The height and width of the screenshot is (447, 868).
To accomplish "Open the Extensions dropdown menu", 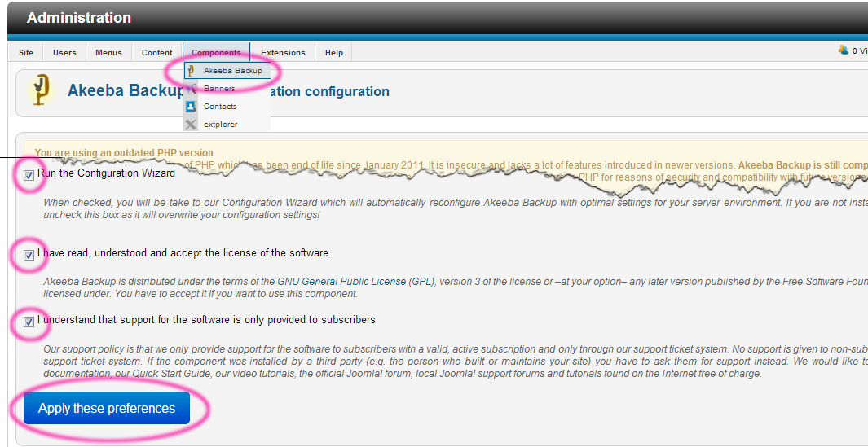I will coord(283,53).
